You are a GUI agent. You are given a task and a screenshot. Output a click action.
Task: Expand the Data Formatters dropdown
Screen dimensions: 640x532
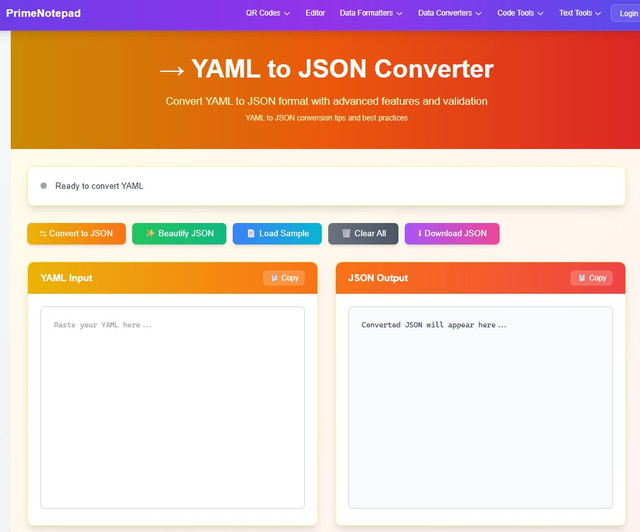point(371,13)
